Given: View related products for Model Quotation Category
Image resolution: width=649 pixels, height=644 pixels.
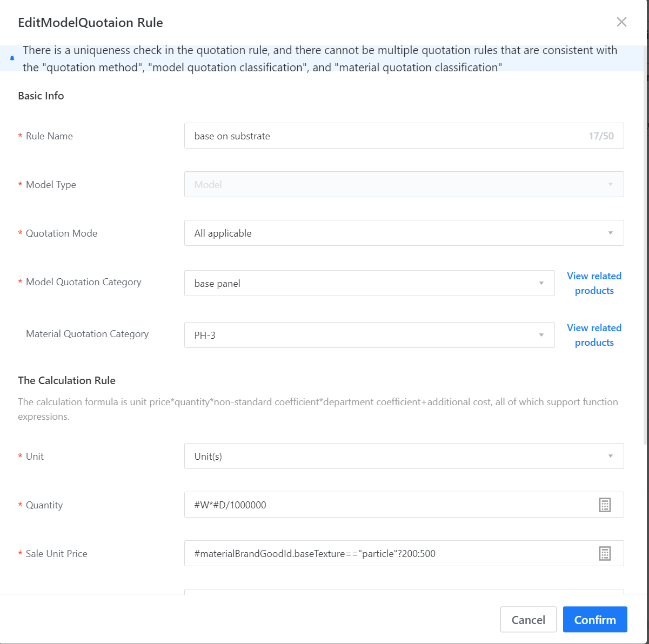Looking at the screenshot, I should (594, 283).
